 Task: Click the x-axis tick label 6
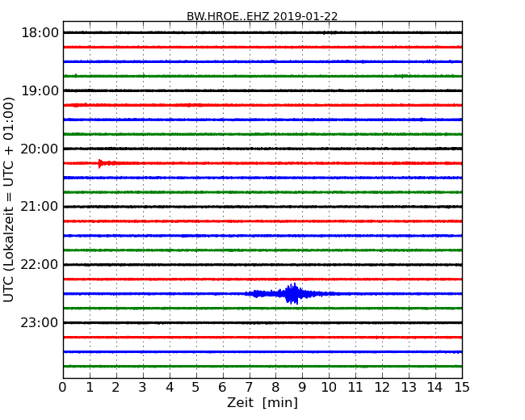[222, 387]
